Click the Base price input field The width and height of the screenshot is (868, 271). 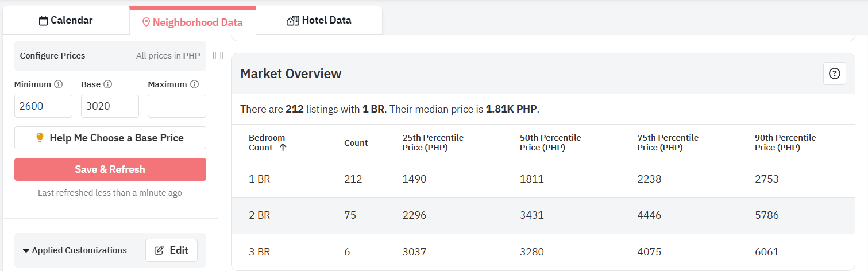pyautogui.click(x=110, y=106)
